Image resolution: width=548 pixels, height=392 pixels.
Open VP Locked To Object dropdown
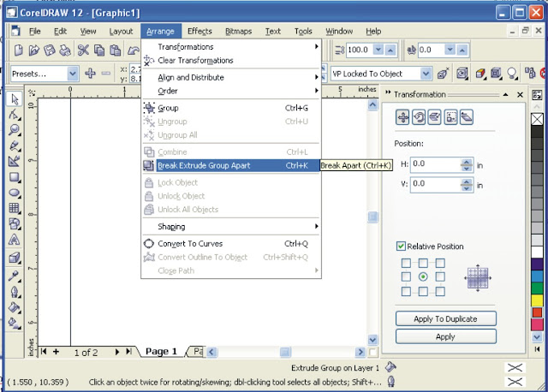(x=426, y=74)
